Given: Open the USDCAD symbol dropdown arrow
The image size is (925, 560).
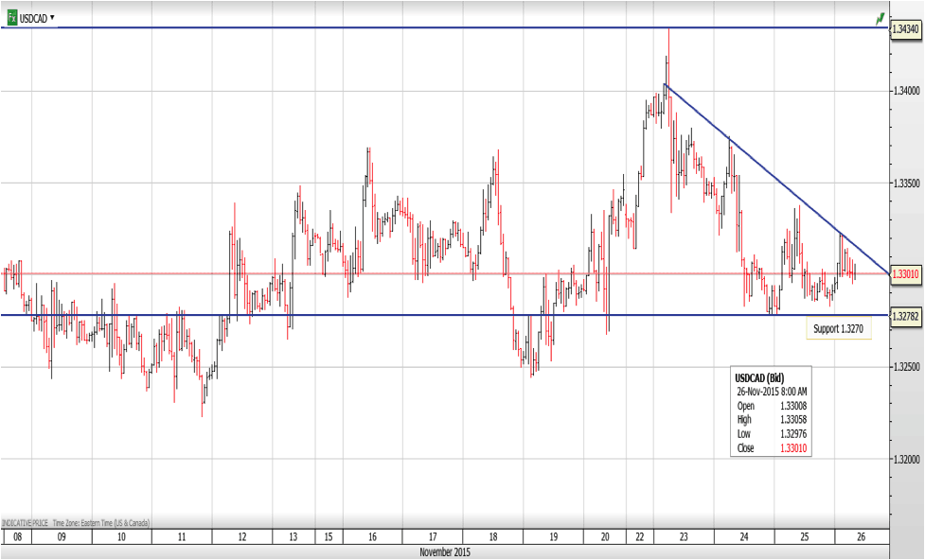Looking at the screenshot, I should (x=51, y=18).
